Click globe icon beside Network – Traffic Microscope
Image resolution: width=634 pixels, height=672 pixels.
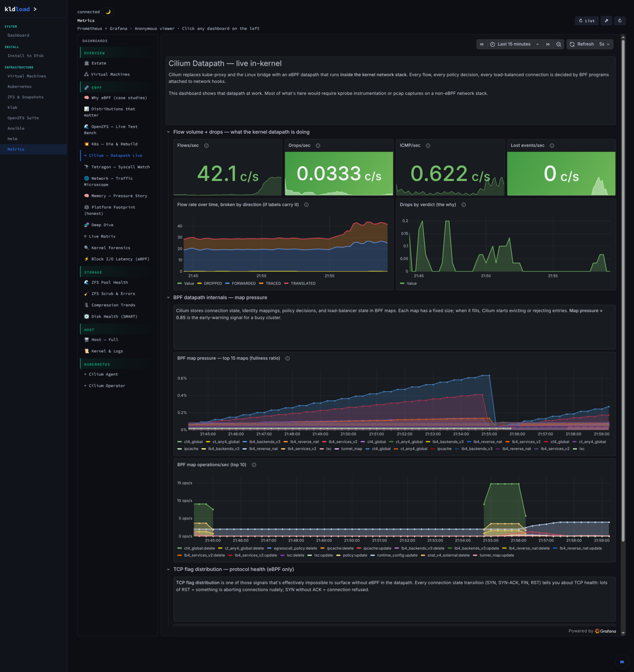coord(86,179)
